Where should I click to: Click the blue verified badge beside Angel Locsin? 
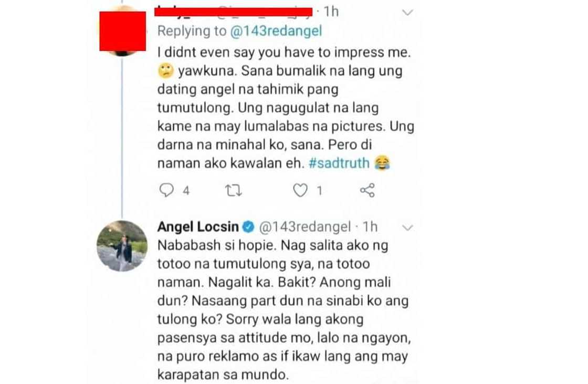pyautogui.click(x=249, y=227)
